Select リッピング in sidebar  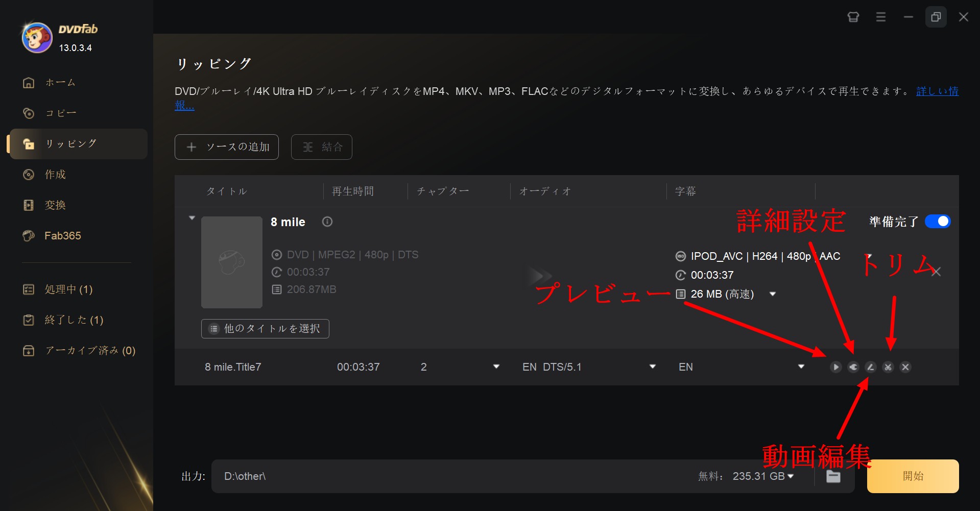(78, 144)
